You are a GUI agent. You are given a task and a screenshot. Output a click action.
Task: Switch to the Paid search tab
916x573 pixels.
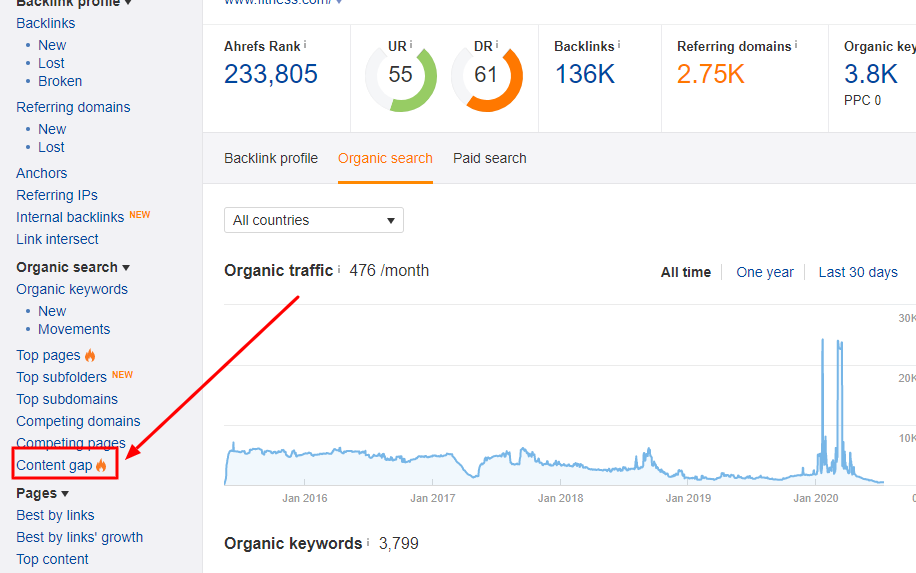pyautogui.click(x=490, y=158)
